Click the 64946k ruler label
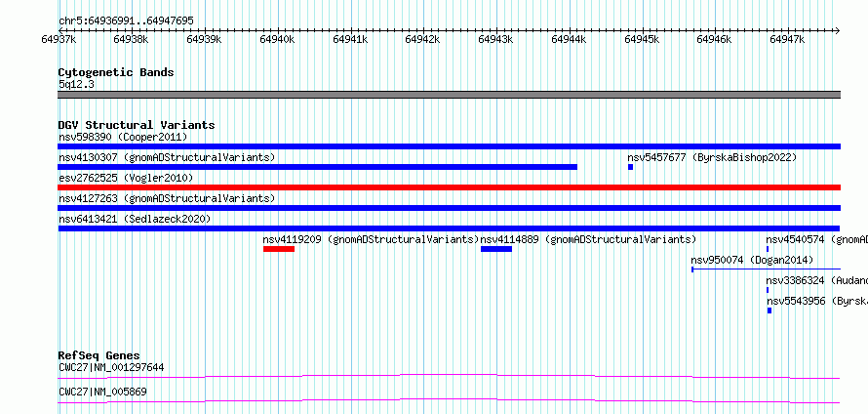 click(715, 39)
